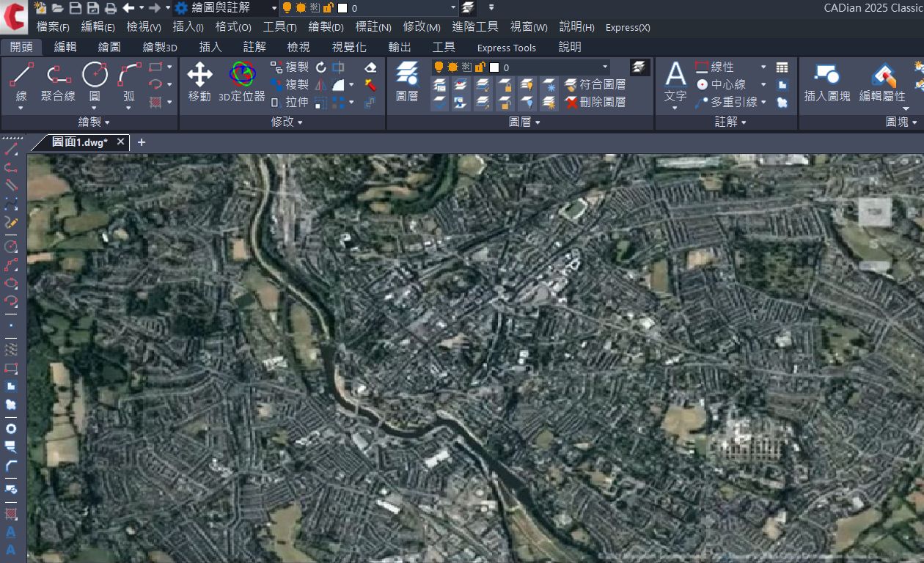Open the 檔案(F) menu
The height and width of the screenshot is (563, 924).
53,27
